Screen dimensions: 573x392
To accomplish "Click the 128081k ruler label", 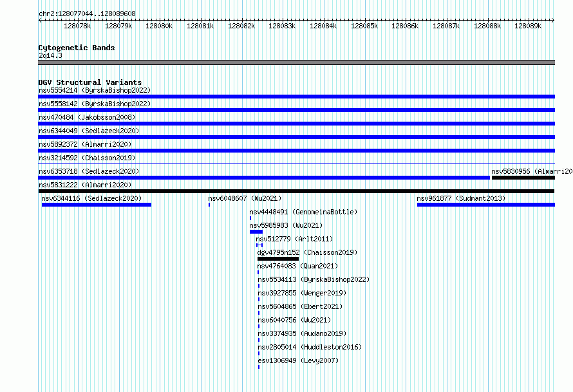I will coord(200,26).
